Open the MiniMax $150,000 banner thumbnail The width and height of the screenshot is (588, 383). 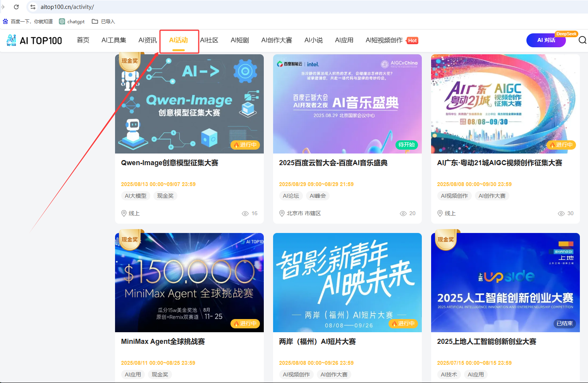[x=189, y=283]
